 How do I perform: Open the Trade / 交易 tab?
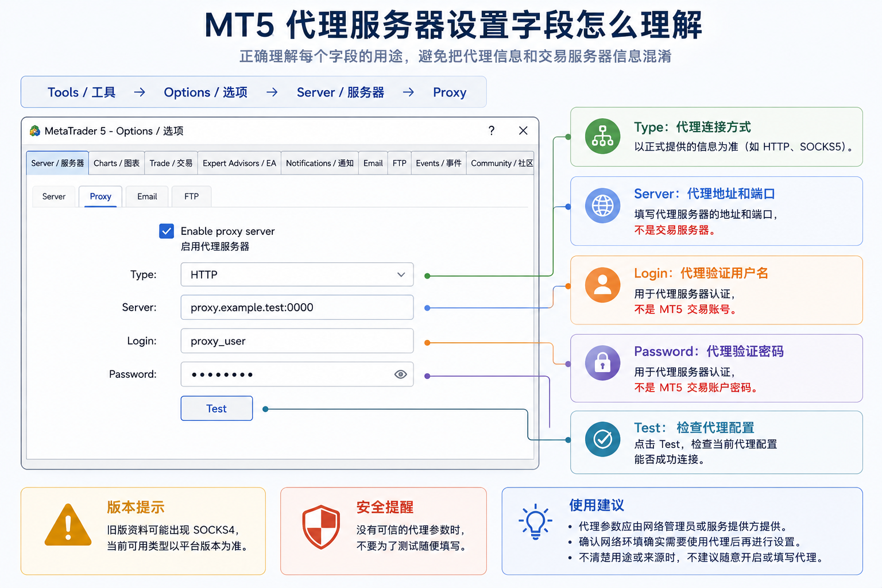[x=171, y=163]
